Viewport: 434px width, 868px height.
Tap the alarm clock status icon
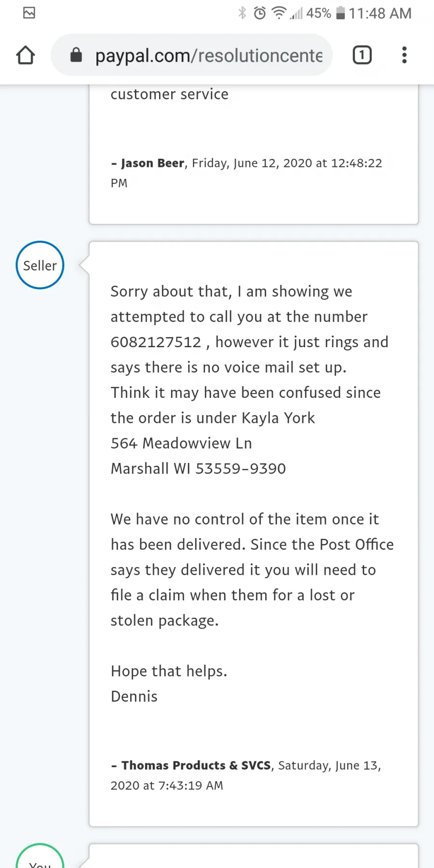tap(259, 13)
